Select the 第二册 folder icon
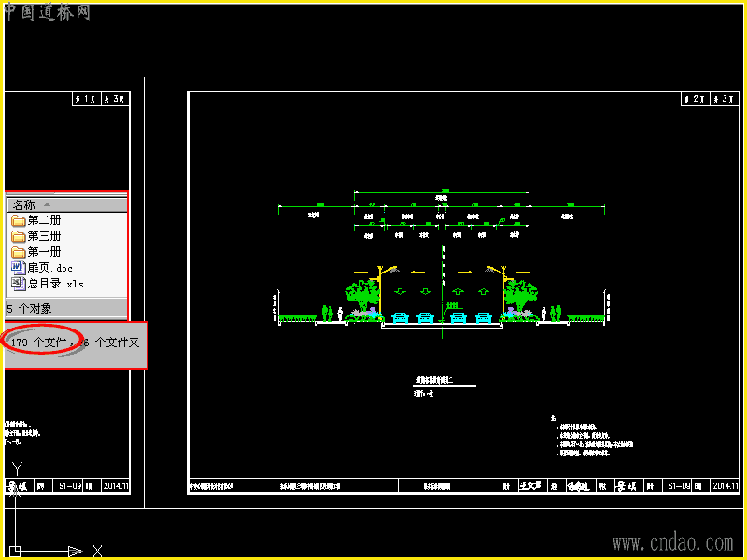The image size is (747, 560). (18, 220)
